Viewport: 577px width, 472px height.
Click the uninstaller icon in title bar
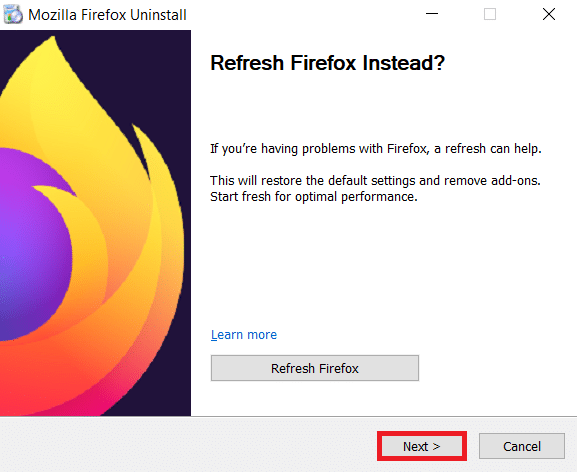pos(13,15)
